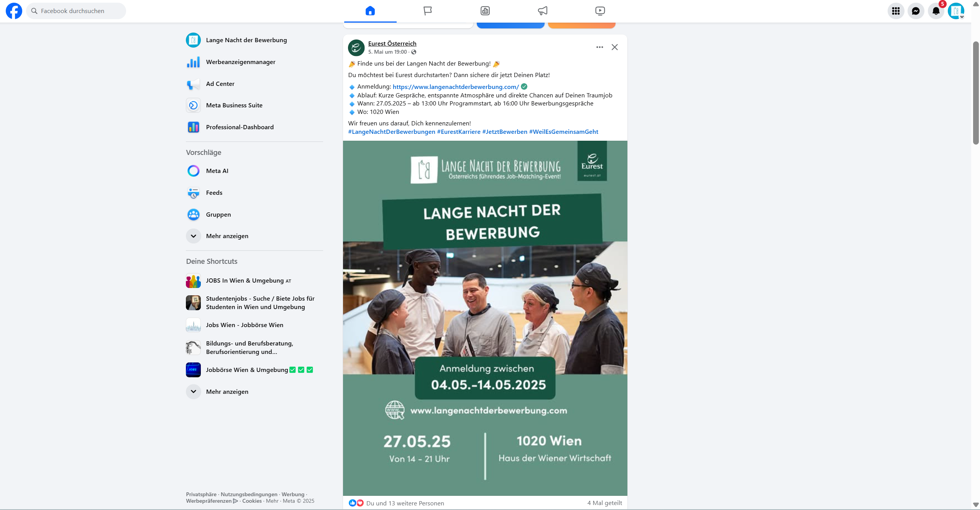Open the account profile menu
The image size is (980, 510).
click(x=956, y=11)
